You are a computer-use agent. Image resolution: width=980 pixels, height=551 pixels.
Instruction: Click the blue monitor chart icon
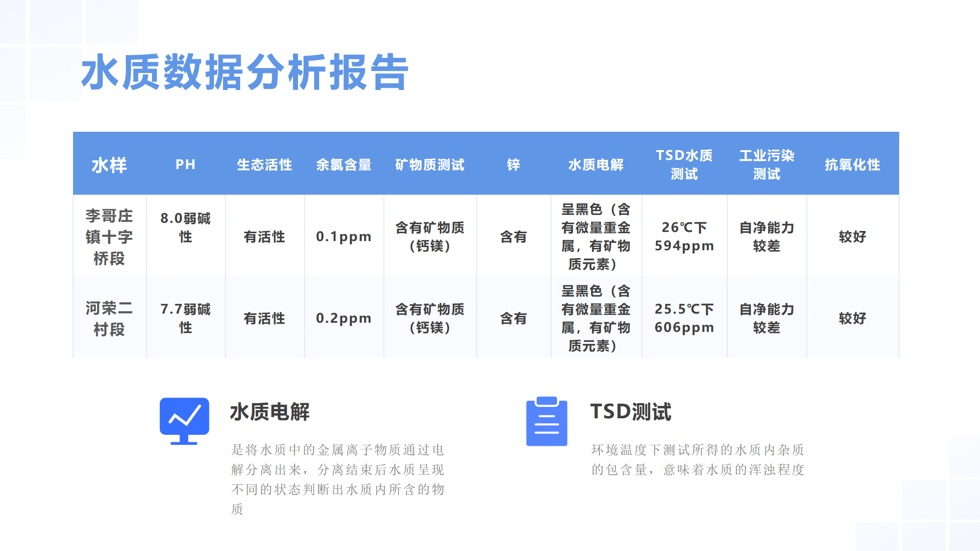pyautogui.click(x=184, y=420)
